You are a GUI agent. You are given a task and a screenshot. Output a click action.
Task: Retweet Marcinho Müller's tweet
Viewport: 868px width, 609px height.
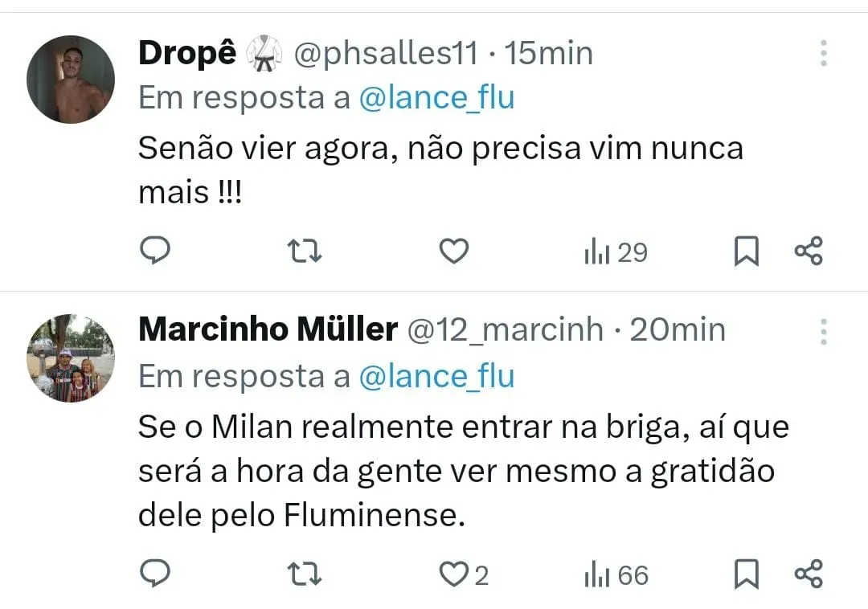point(305,574)
